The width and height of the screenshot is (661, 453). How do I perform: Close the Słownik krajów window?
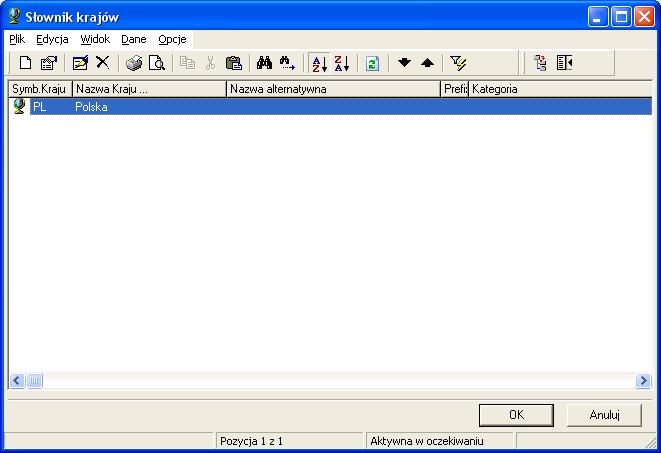tap(645, 17)
